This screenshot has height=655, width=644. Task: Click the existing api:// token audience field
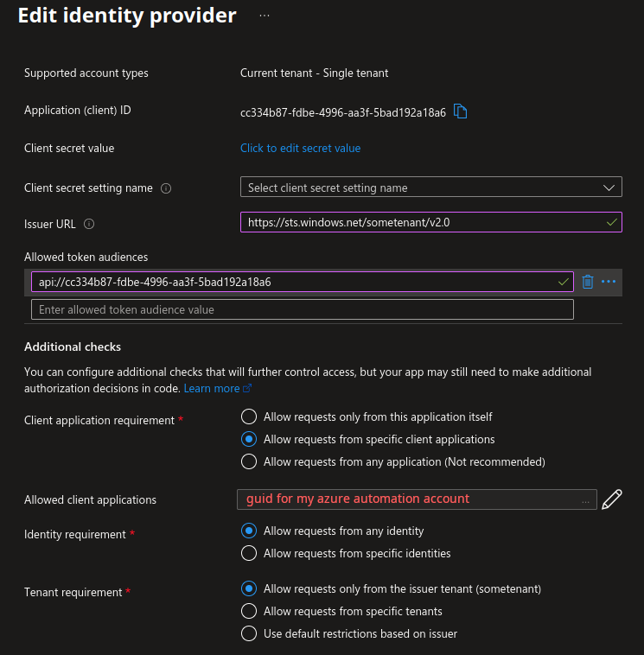(294, 282)
